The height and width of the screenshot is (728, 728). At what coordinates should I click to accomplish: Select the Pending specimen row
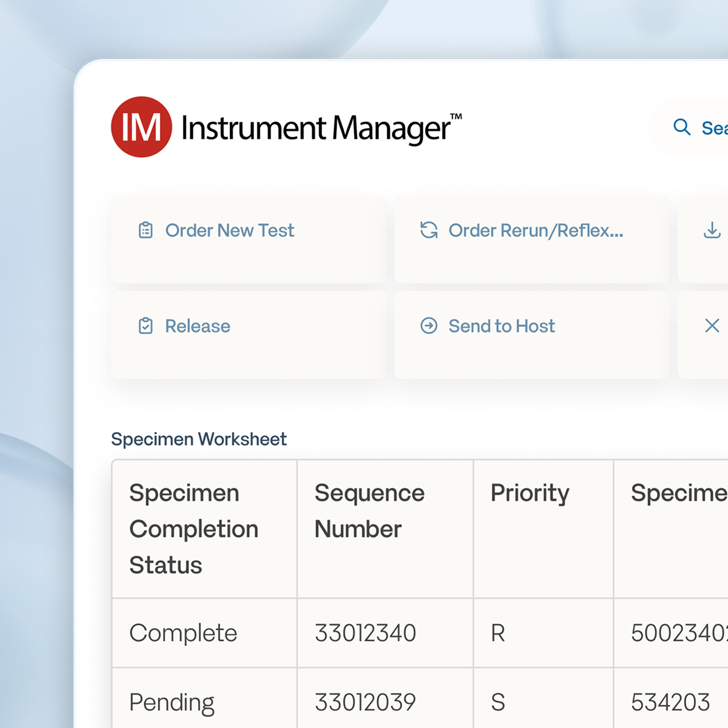click(172, 702)
